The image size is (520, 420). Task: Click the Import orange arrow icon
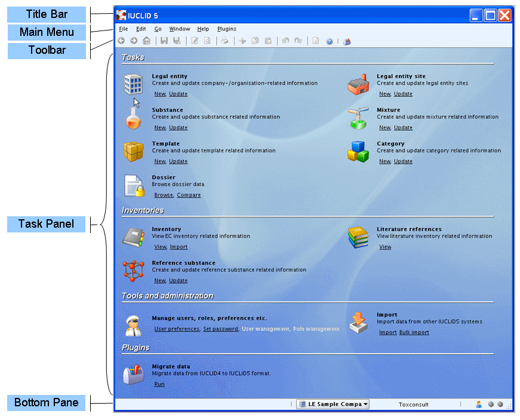(358, 323)
